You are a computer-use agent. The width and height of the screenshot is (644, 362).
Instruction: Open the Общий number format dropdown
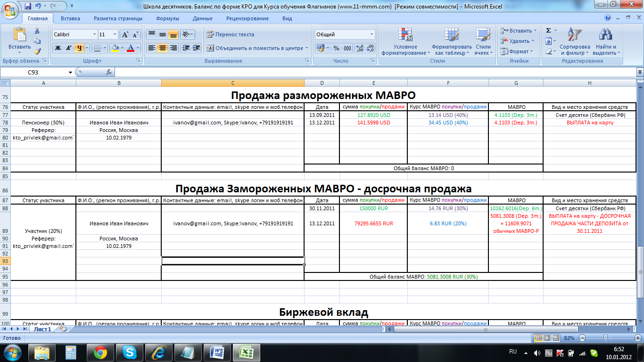click(x=372, y=35)
